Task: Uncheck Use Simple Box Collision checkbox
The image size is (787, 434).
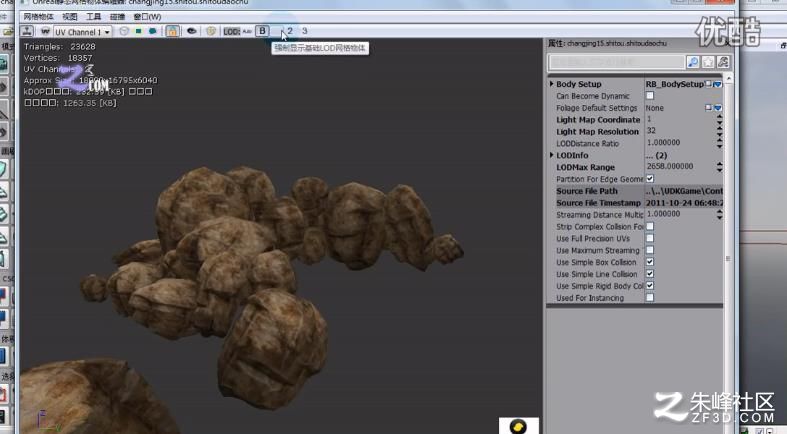Action: tap(650, 262)
